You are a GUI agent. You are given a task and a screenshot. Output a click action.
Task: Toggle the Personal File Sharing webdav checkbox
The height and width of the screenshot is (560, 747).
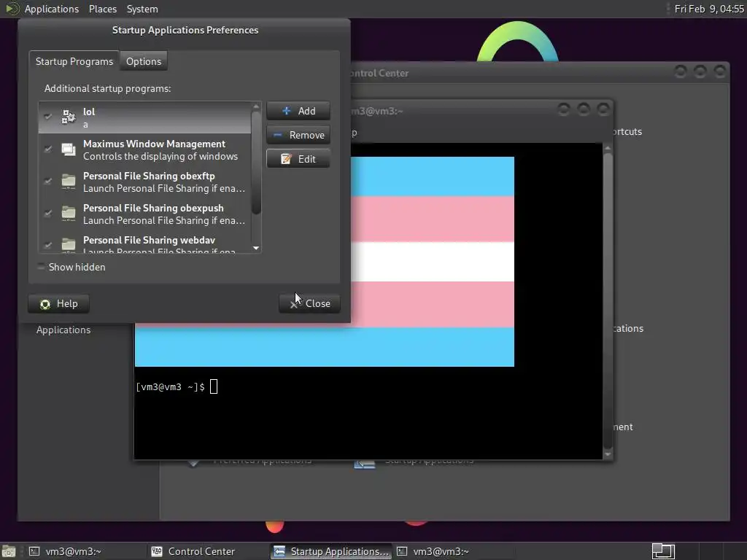click(47, 245)
